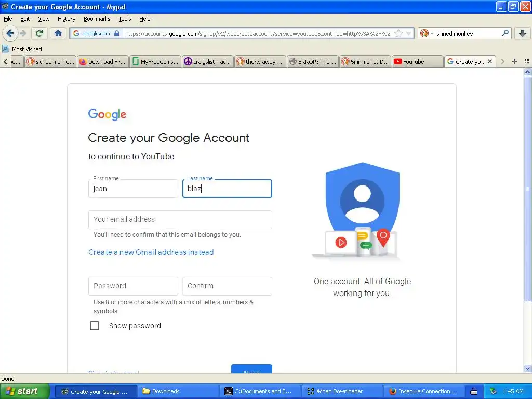Click the Confirm password field
Screen dimensions: 532x399
(x=227, y=286)
